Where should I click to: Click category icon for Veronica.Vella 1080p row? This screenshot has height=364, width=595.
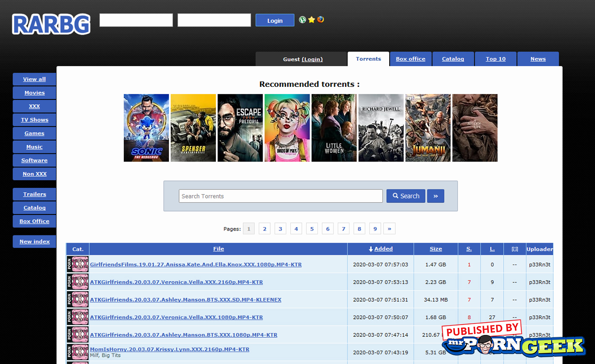point(78,317)
